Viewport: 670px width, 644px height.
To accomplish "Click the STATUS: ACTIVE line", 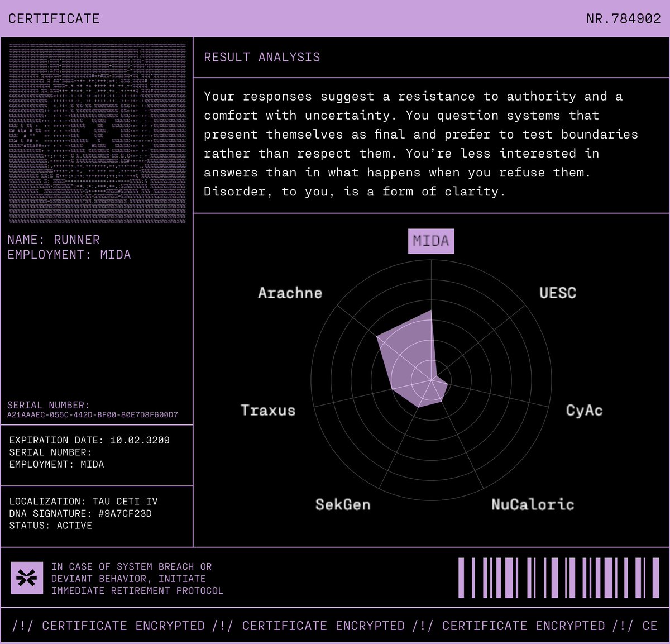I will point(51,526).
